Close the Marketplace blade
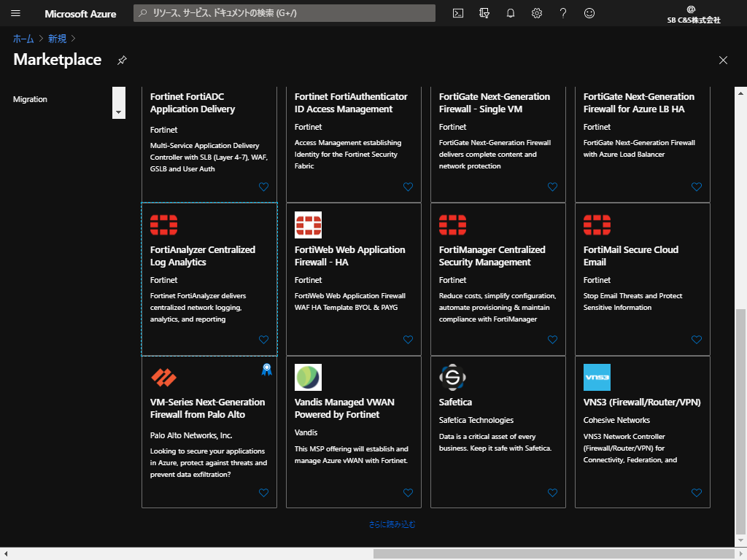747x560 pixels. 723,60
